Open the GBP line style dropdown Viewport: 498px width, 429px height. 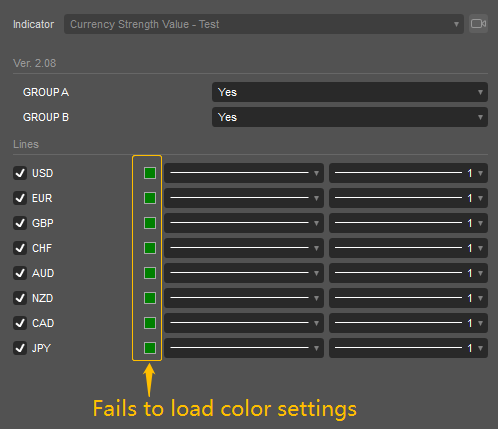pyautogui.click(x=244, y=223)
